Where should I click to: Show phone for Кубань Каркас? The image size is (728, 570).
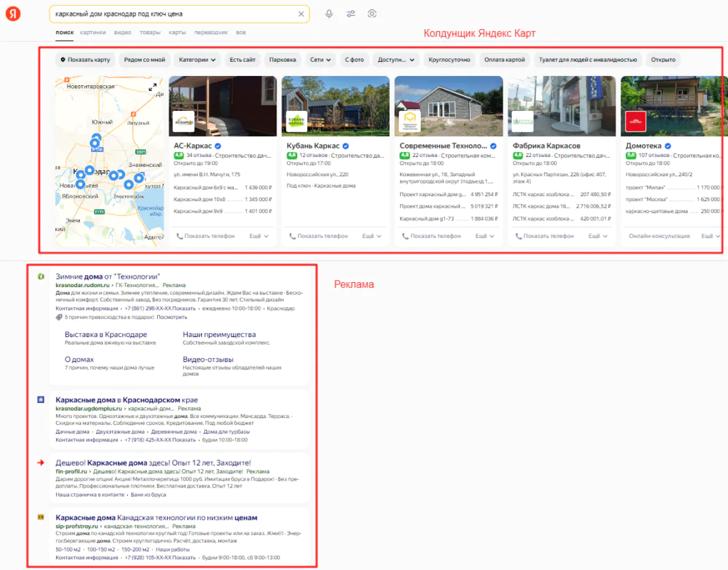(x=318, y=236)
